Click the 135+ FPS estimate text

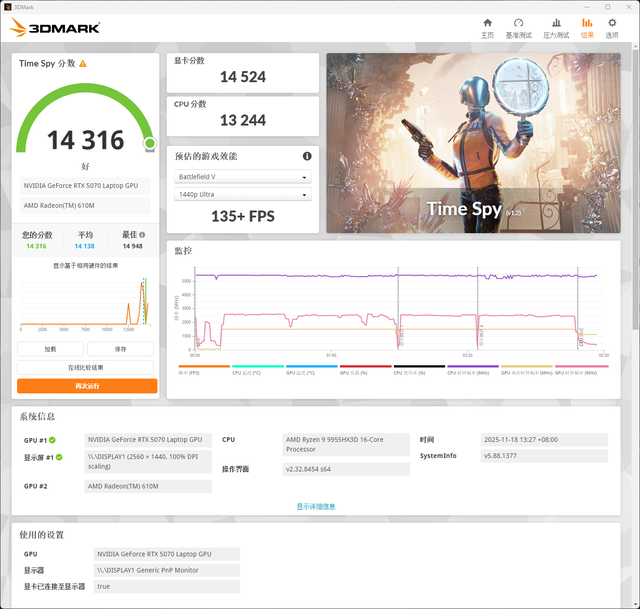coord(242,216)
